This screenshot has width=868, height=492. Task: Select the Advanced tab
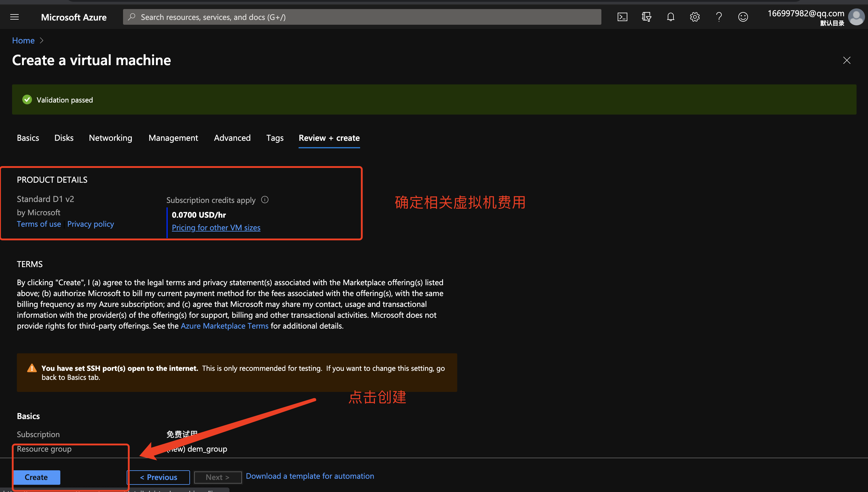tap(232, 138)
